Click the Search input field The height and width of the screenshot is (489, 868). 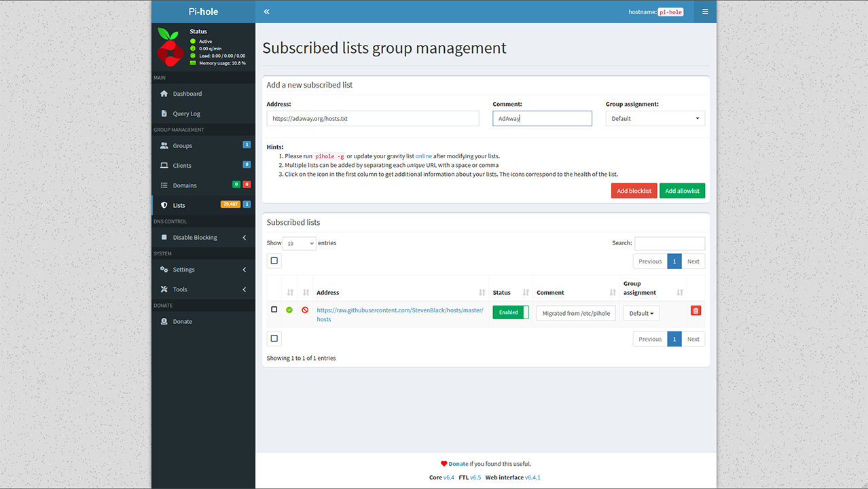[669, 243]
